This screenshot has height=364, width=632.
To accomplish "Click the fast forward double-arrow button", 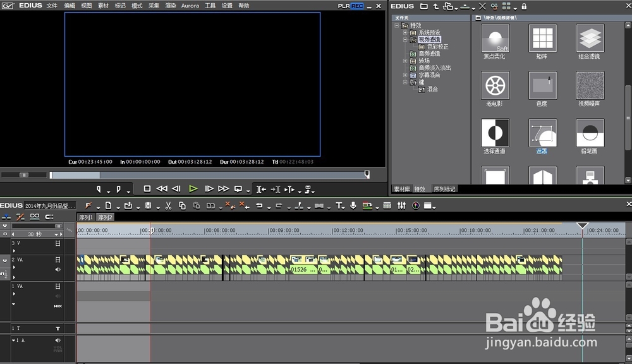I will pyautogui.click(x=223, y=189).
